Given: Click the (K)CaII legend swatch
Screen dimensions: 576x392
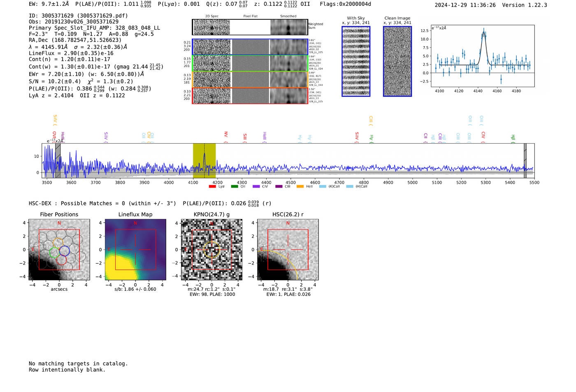Looking at the screenshot, I should point(323,186).
